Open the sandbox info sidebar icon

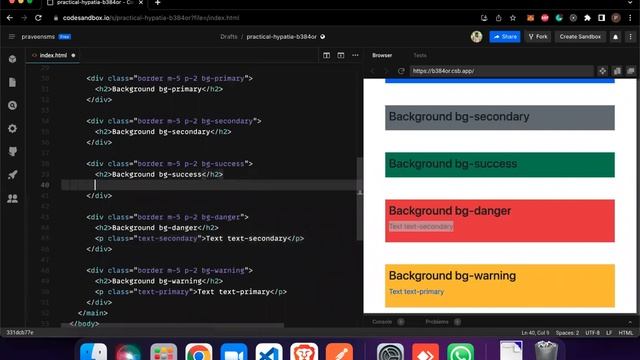click(13, 59)
